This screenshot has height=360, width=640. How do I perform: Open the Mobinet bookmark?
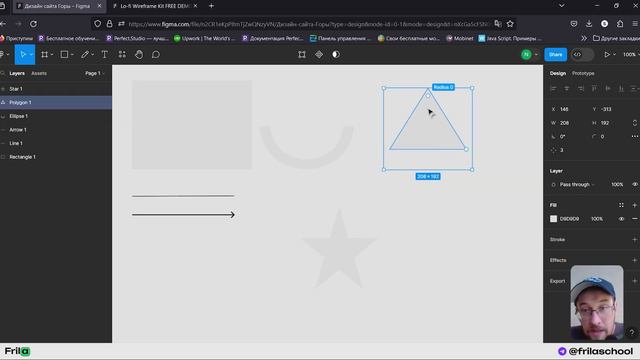pos(460,38)
